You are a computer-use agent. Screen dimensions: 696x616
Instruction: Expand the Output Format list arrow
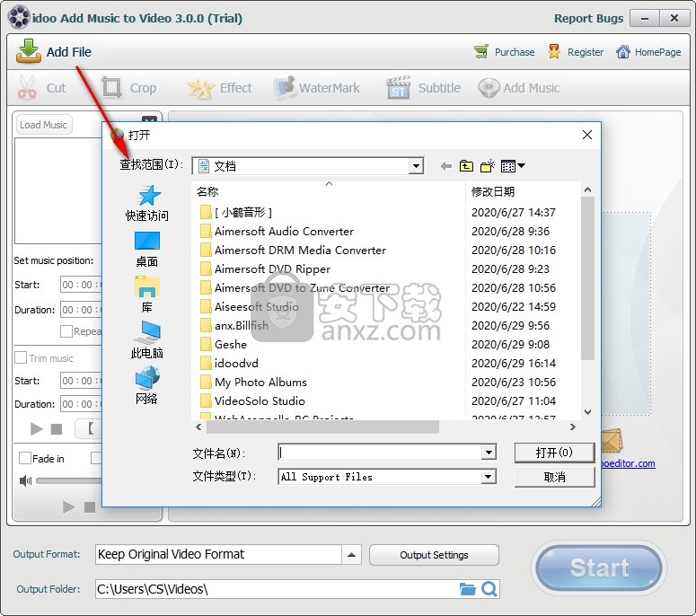[x=351, y=555]
